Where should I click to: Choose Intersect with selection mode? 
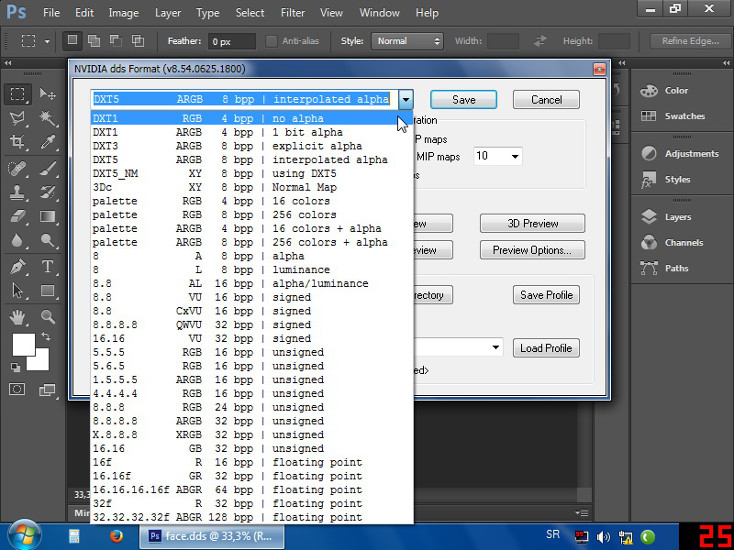point(138,41)
